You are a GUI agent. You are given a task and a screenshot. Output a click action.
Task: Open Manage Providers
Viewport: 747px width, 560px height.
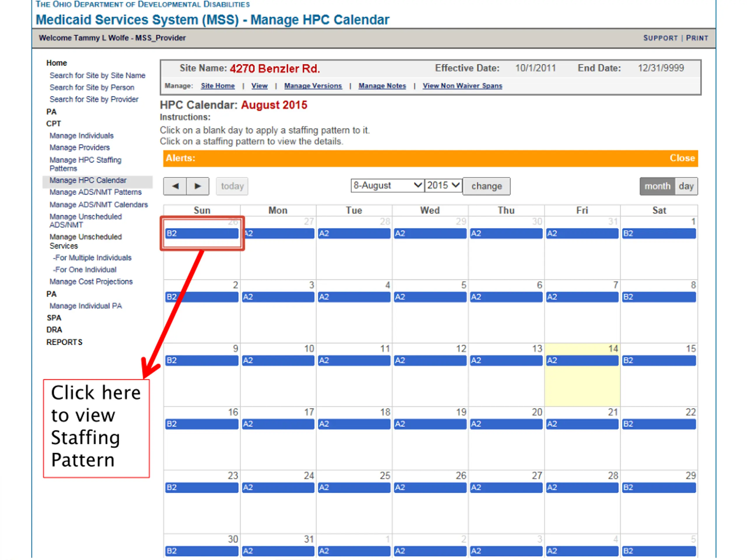[x=79, y=148]
